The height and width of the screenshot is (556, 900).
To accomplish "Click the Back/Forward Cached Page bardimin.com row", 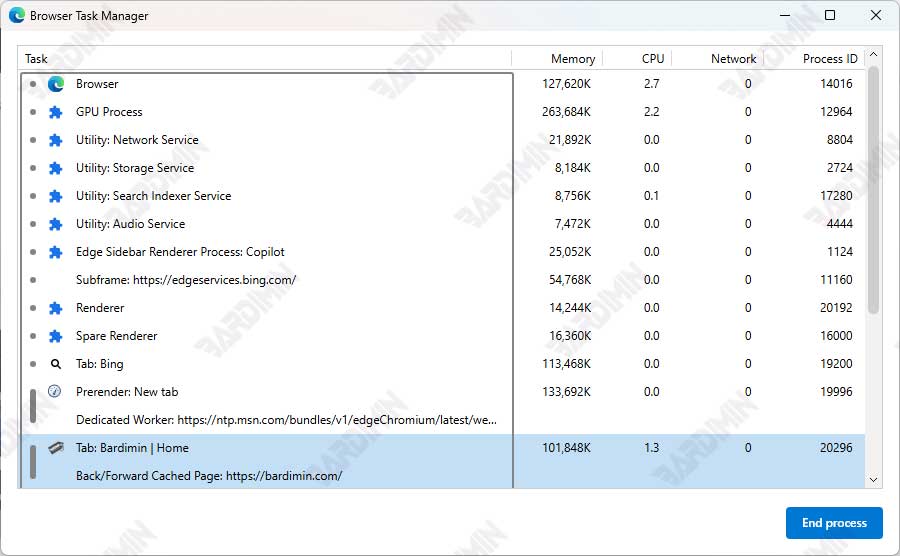I will click(442, 476).
